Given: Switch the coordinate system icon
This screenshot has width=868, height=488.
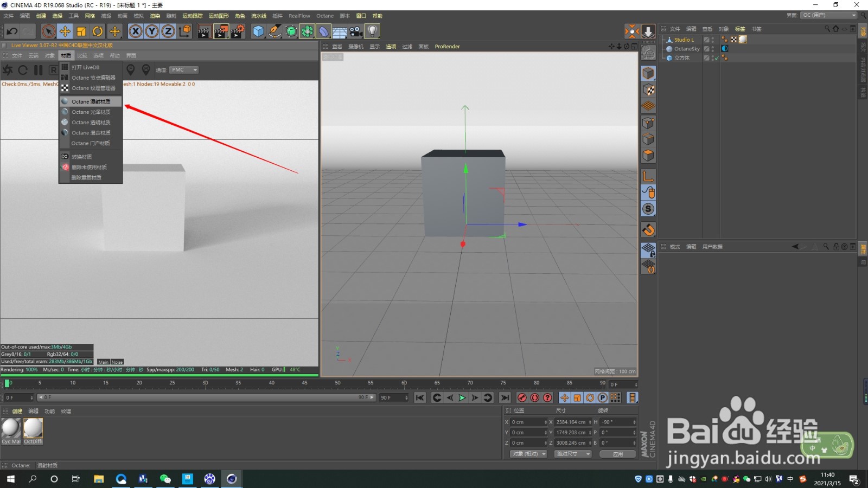Looking at the screenshot, I should (185, 31).
